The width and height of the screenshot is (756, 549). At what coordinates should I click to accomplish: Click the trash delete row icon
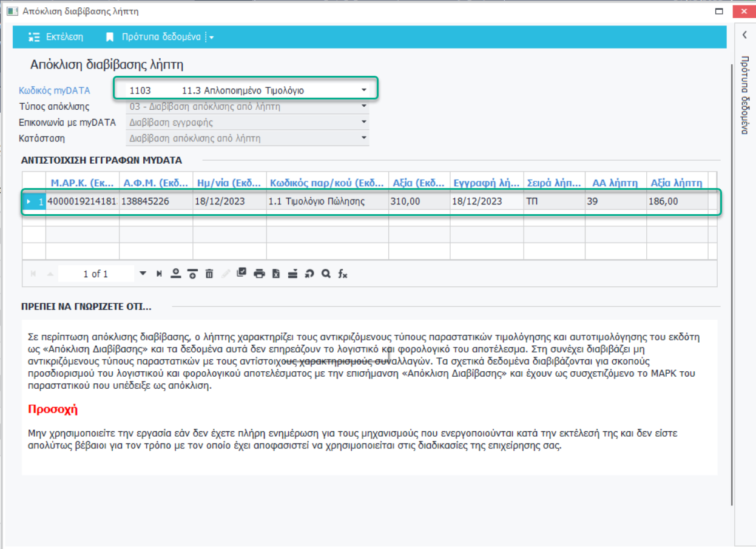209,274
